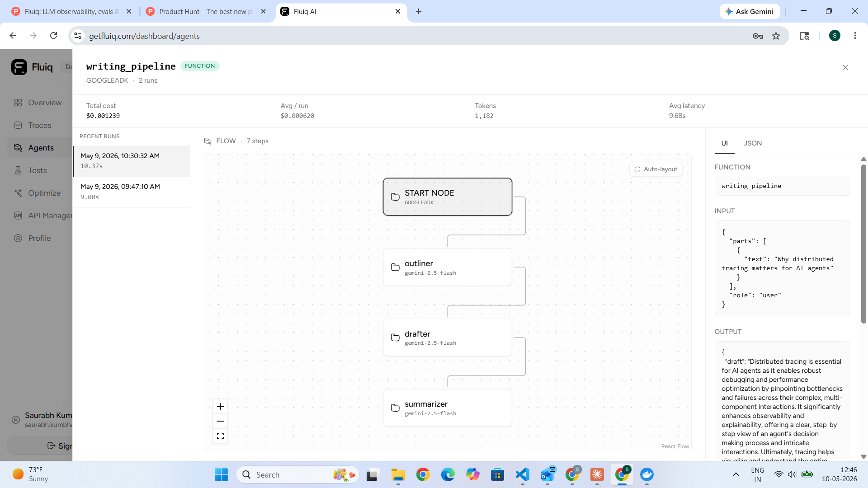This screenshot has height=488, width=868.
Task: Open Microsoft Store from taskbar
Action: coord(497,474)
